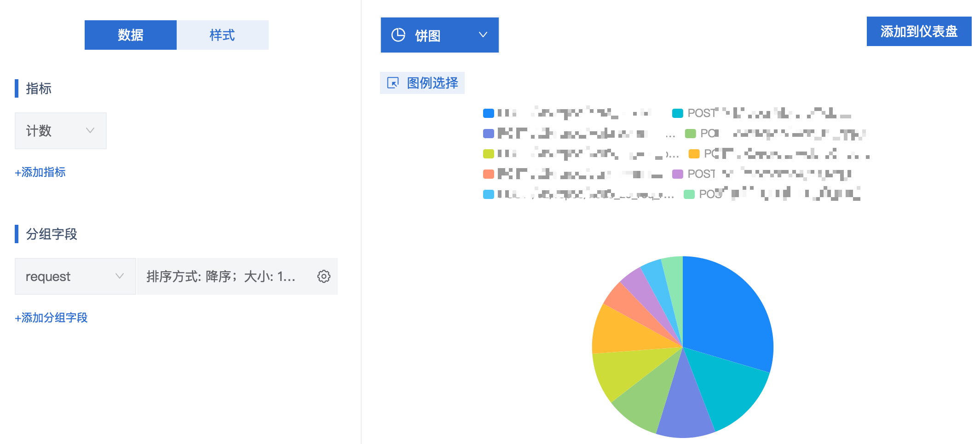Click the gear settings icon beside sort options
This screenshot has width=980, height=444.
pos(324,276)
